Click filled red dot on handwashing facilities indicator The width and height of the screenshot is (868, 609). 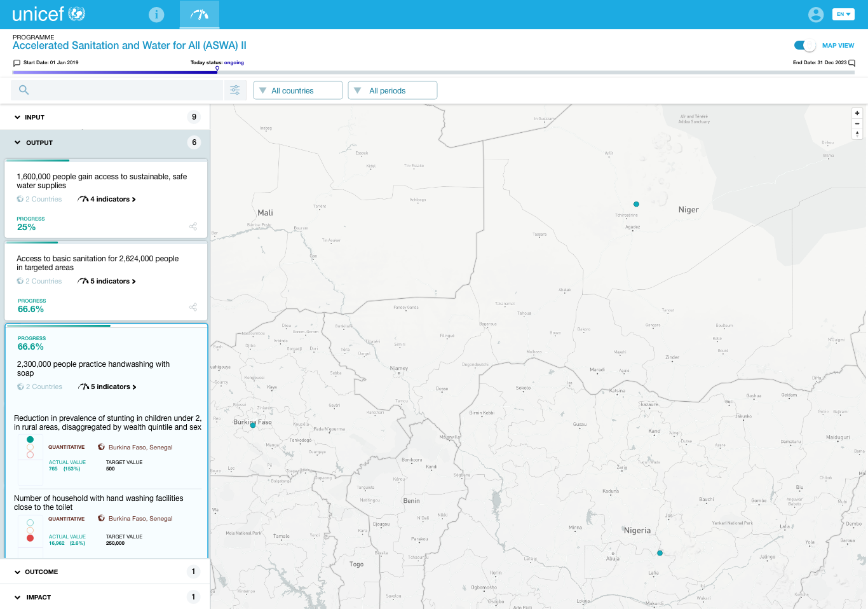click(x=30, y=538)
